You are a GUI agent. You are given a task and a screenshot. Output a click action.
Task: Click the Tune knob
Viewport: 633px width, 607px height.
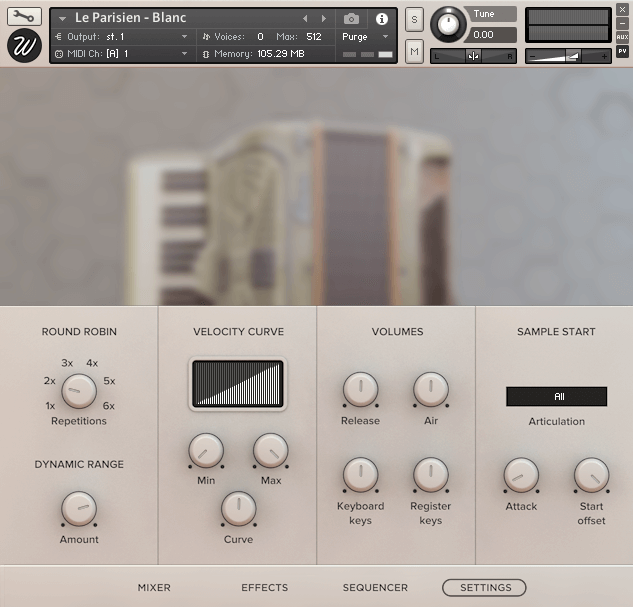point(449,24)
